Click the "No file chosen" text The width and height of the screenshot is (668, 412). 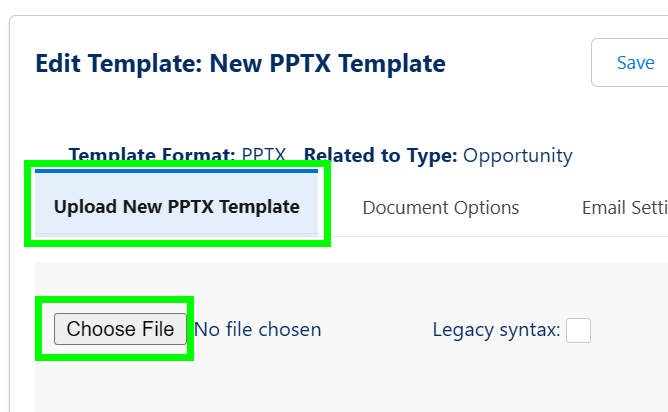coord(258,329)
